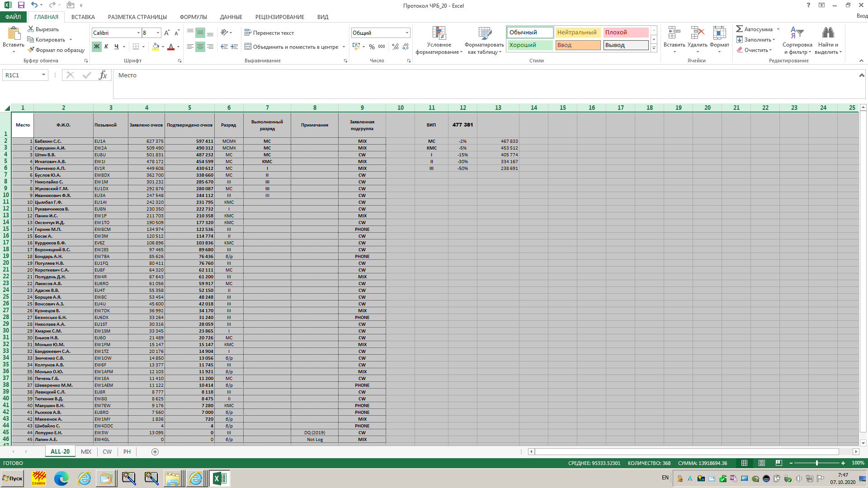Click the Insert Function fx icon

click(103, 75)
